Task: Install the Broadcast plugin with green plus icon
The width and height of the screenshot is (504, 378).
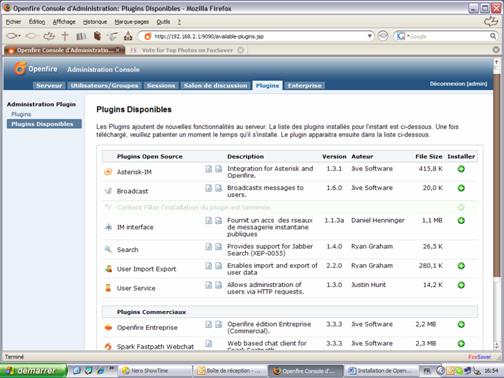Action: (461, 188)
